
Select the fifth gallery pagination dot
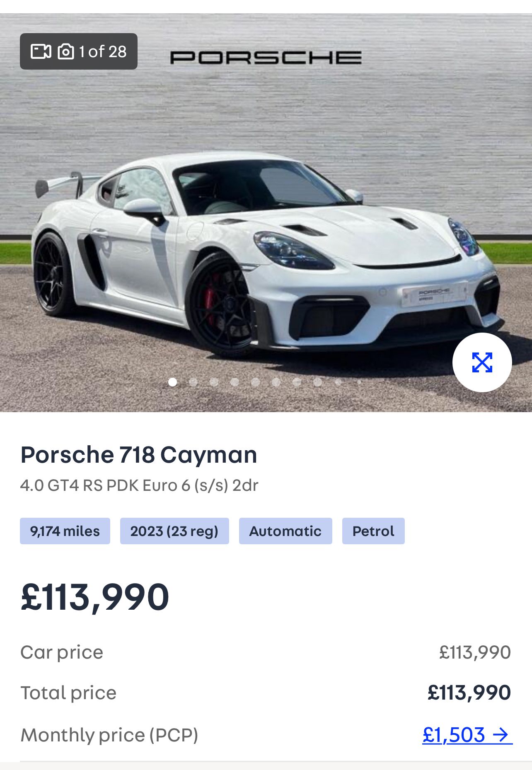[256, 382]
